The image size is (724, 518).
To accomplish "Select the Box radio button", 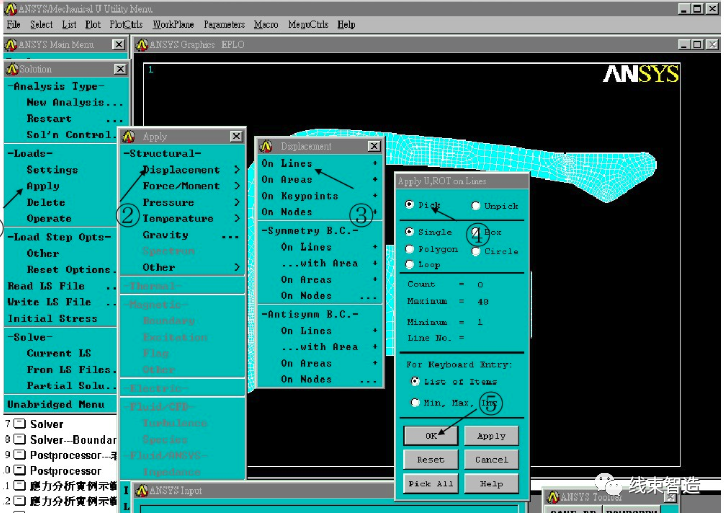I will click(x=476, y=231).
